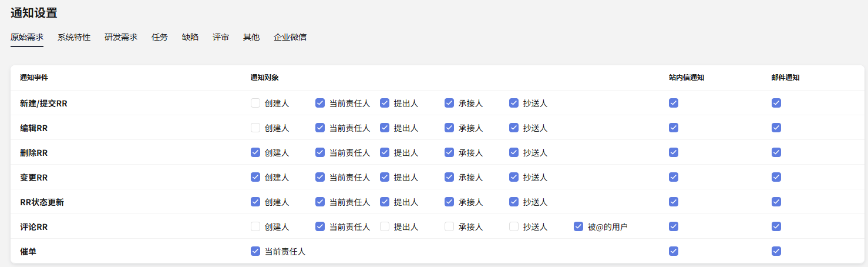Image resolution: width=868 pixels, height=267 pixels.
Task: Open the 企业微信 tab
Action: pos(290,37)
